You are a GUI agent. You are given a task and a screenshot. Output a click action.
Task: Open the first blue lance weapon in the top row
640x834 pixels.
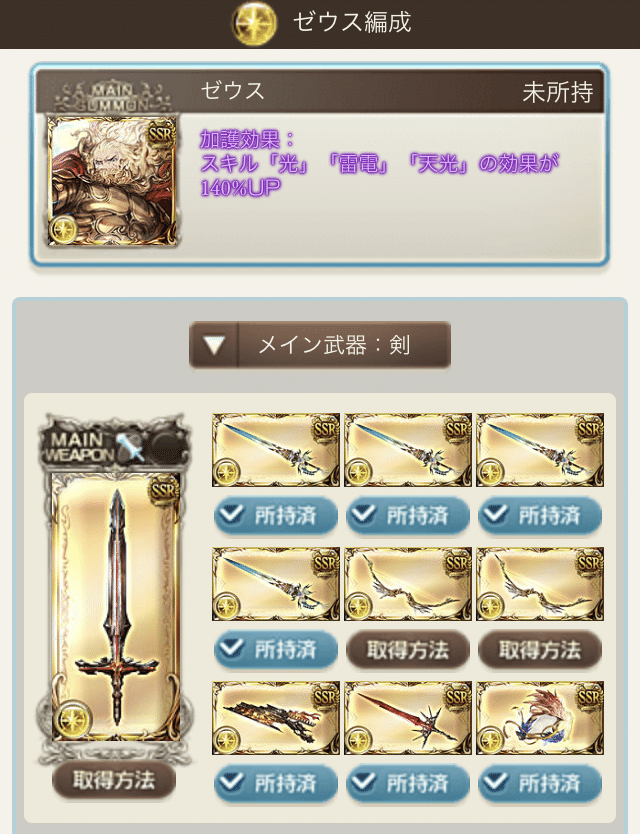(276, 450)
